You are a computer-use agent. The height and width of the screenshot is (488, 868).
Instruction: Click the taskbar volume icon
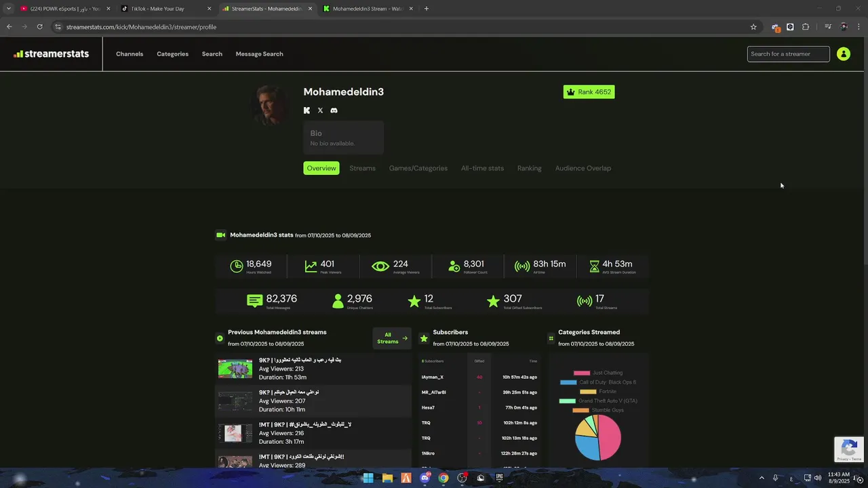pyautogui.click(x=818, y=478)
